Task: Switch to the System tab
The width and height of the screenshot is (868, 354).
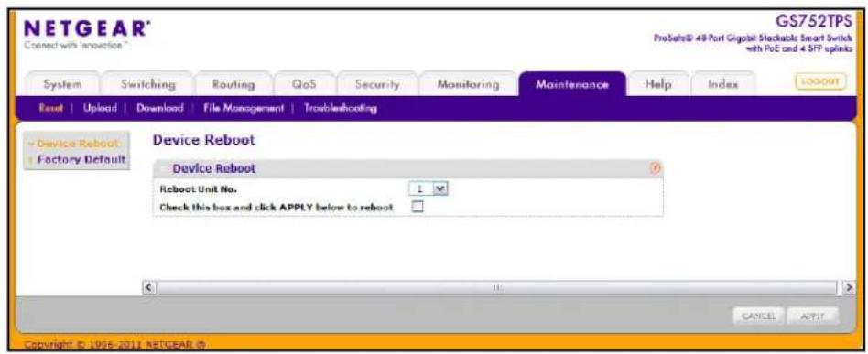Action: [x=62, y=85]
